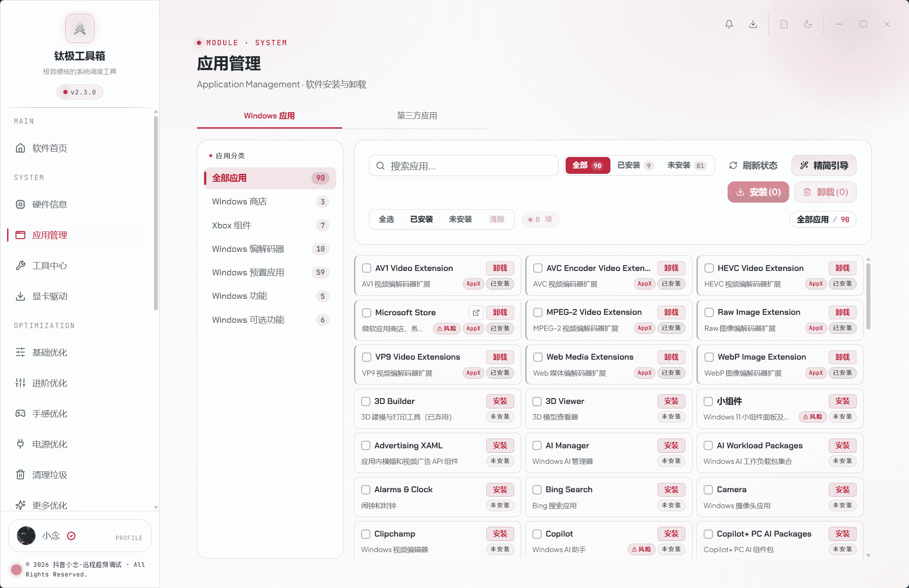This screenshot has width=909, height=588.
Task: Select Xbox 组件 category
Action: pyautogui.click(x=270, y=225)
